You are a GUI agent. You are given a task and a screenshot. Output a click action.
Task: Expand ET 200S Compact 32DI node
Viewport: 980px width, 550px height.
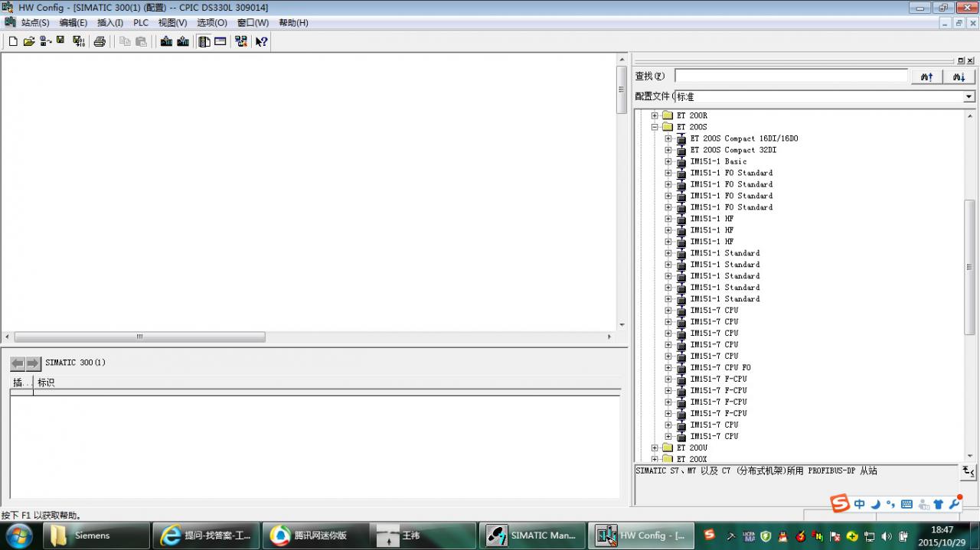pyautogui.click(x=668, y=150)
